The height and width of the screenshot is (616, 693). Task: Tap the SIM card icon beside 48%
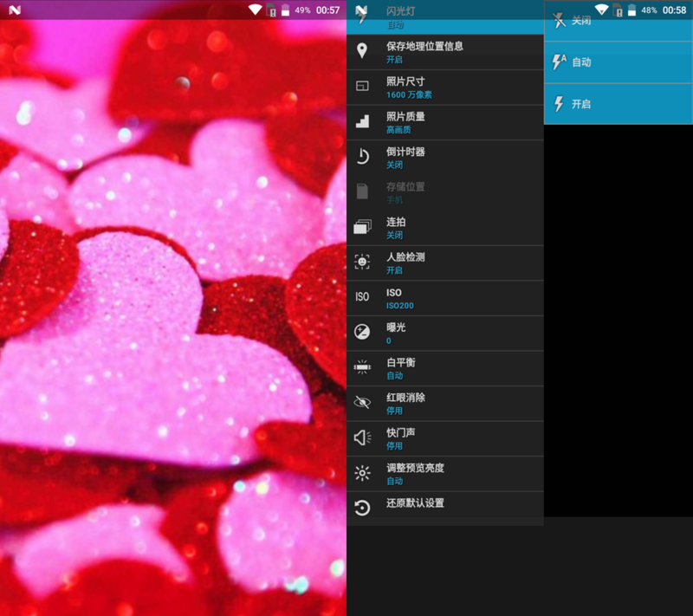(619, 10)
